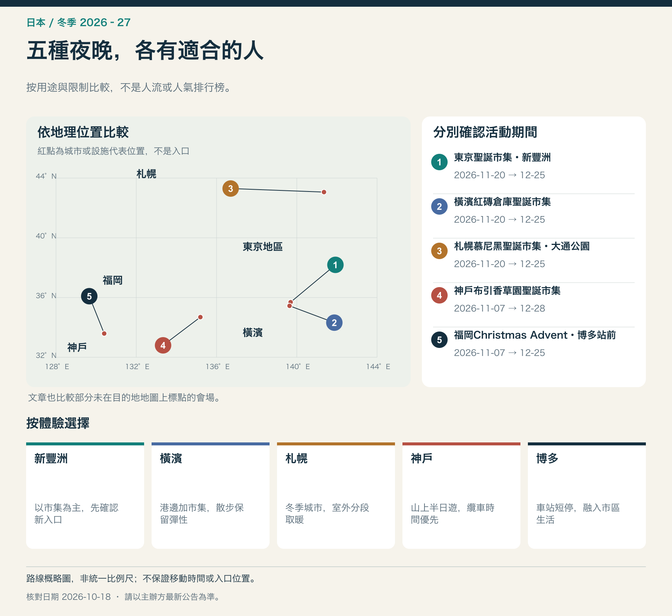Click the red location dot linked to marker 2
Viewport: 672px width, 616px height.
(x=289, y=306)
